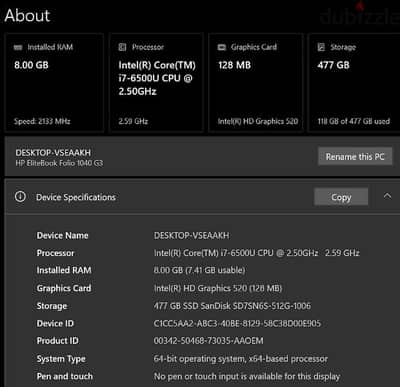Select 8.00 GB (7.41 GB usable) value
The width and height of the screenshot is (400, 387).
[x=199, y=270]
